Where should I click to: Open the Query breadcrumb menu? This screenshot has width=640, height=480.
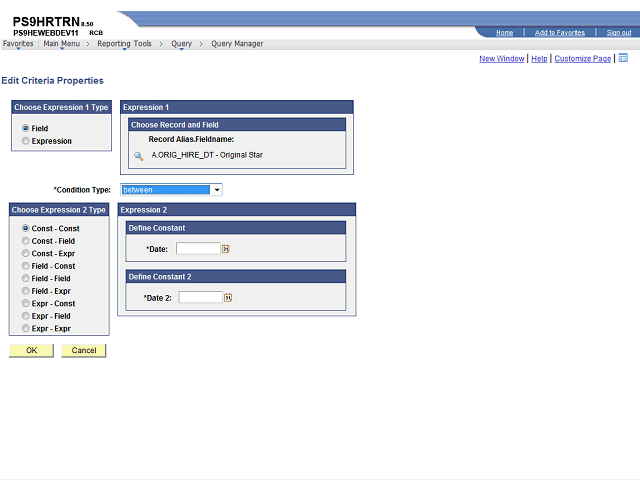[181, 44]
